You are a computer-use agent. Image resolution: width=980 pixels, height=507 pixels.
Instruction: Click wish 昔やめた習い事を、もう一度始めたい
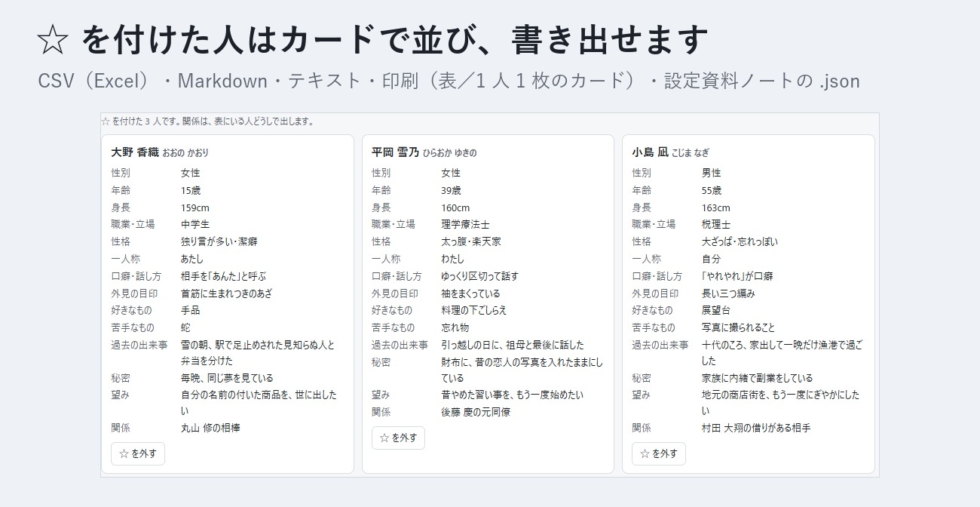point(512,395)
